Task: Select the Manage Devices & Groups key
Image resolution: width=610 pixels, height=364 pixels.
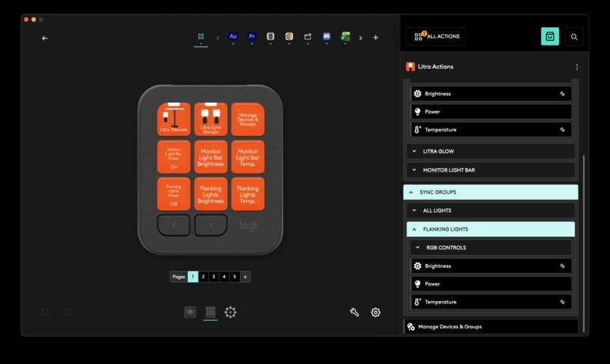Action: coord(247,119)
